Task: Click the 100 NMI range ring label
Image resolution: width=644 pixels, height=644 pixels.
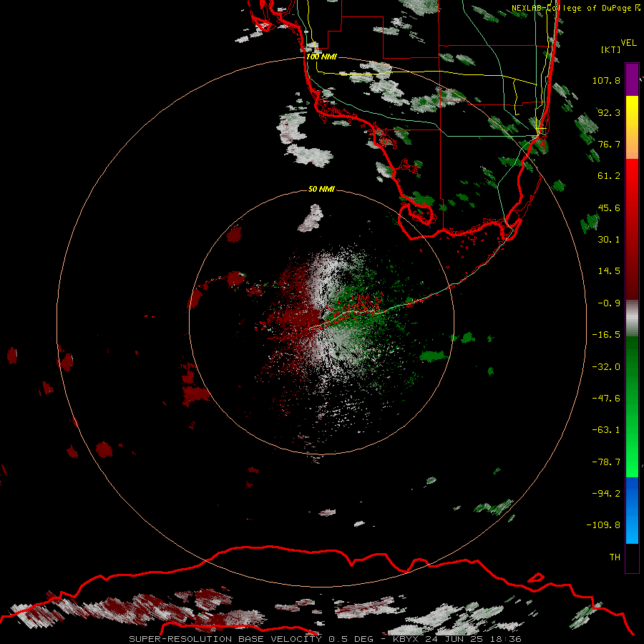Action: tap(321, 57)
